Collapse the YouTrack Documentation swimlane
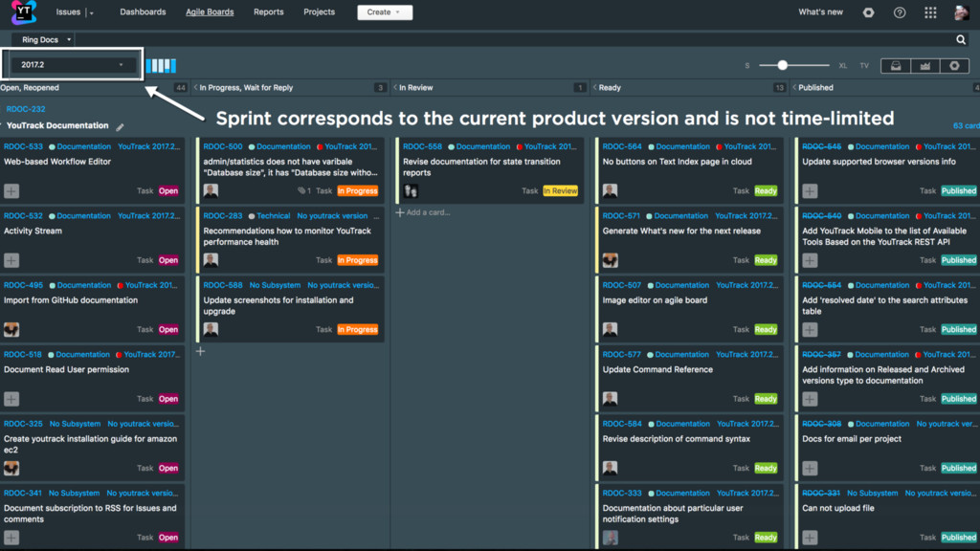The width and height of the screenshot is (980, 551). click(x=2, y=125)
